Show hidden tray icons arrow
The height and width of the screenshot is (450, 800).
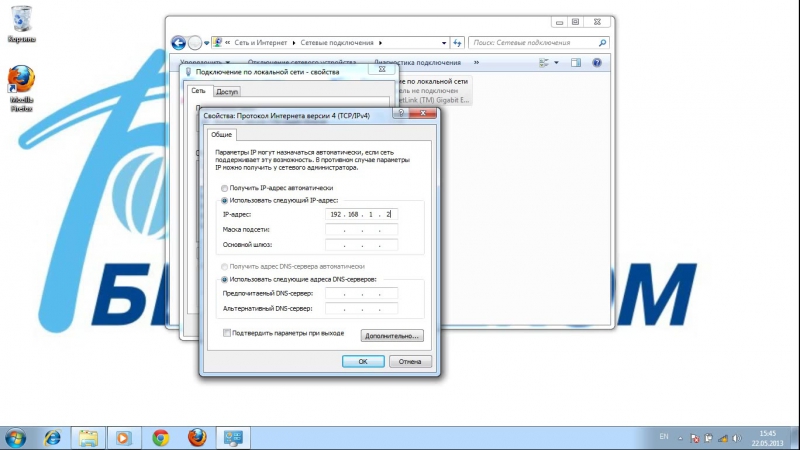680,438
